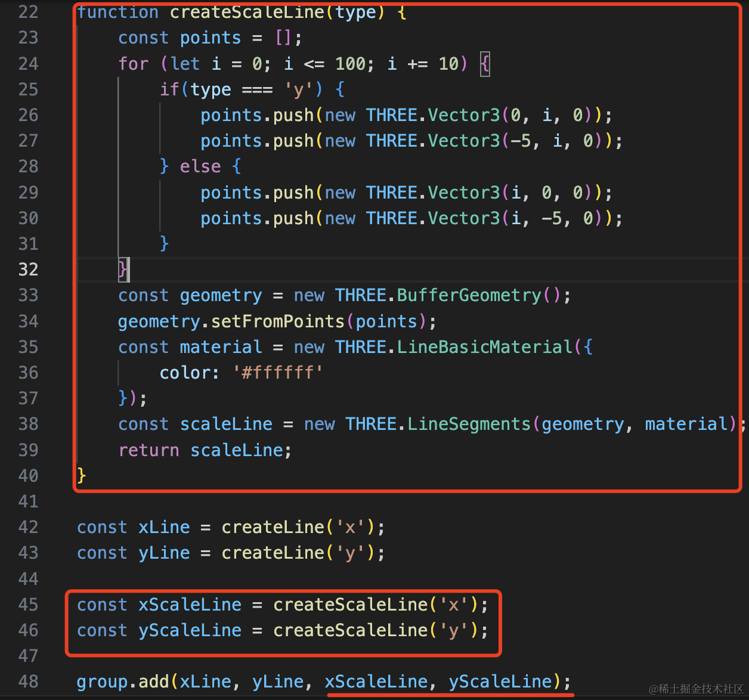Click the 'else' keyword on line 28

pyautogui.click(x=200, y=166)
